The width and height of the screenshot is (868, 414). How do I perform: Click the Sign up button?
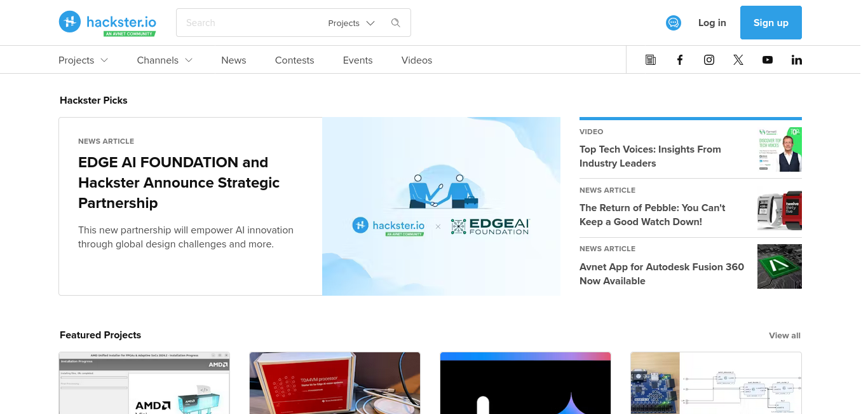(771, 23)
